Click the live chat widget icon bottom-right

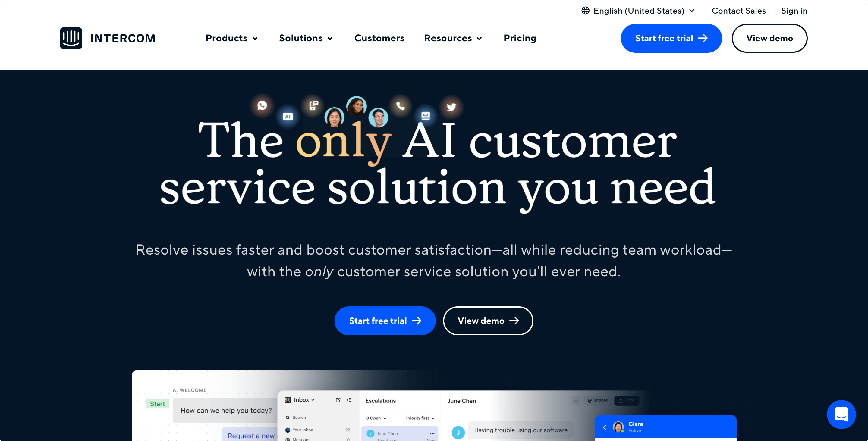pyautogui.click(x=841, y=414)
